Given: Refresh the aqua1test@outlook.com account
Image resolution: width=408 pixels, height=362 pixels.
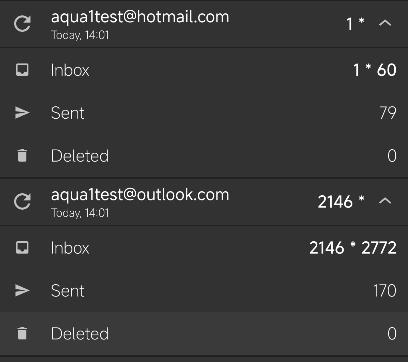Looking at the screenshot, I should tap(22, 202).
